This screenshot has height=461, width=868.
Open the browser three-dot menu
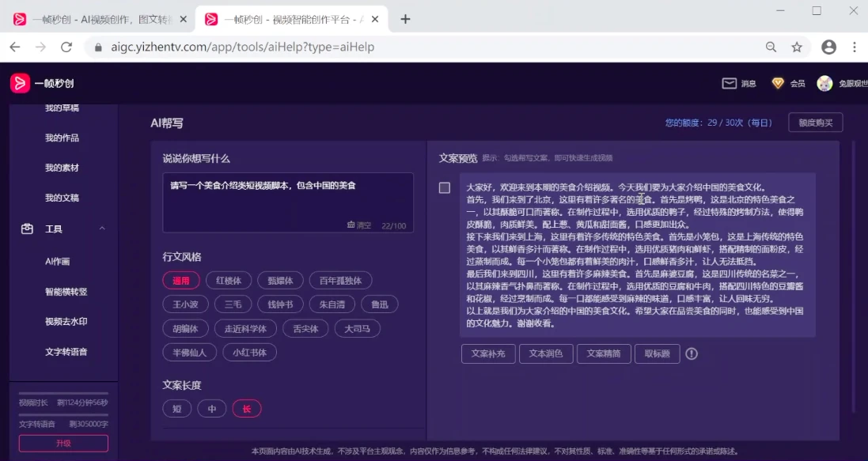[855, 47]
